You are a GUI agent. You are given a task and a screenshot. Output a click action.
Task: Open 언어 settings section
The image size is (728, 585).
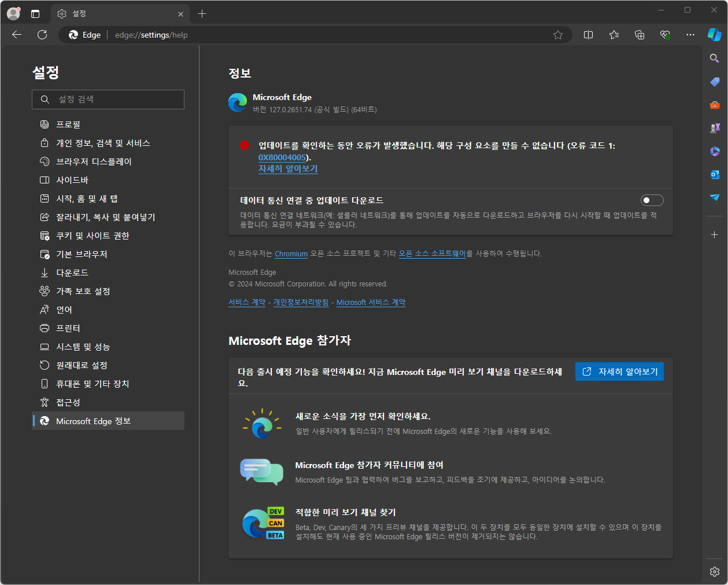point(109,310)
